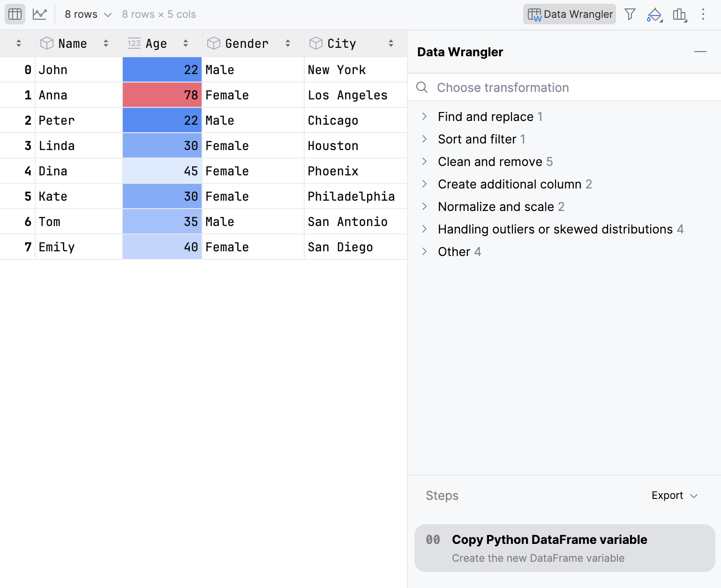Open the Export dropdown in Steps

pyautogui.click(x=675, y=495)
